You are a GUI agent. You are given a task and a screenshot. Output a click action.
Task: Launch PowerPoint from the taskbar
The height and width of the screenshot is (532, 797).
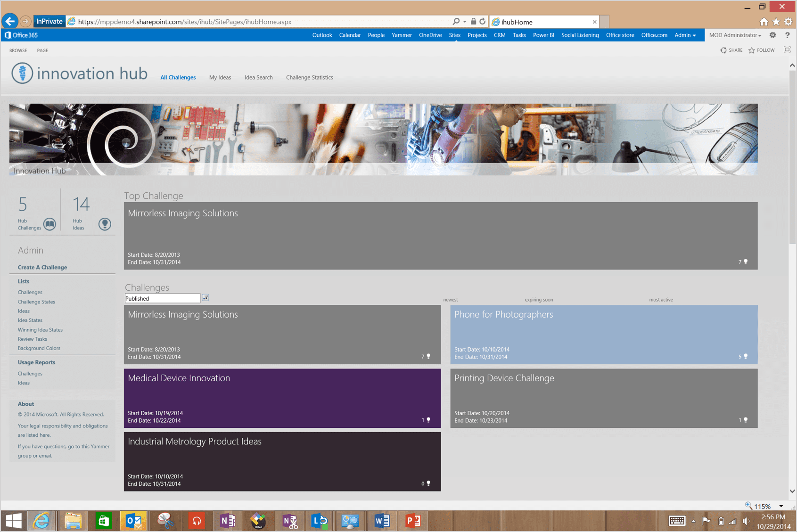[412, 521]
